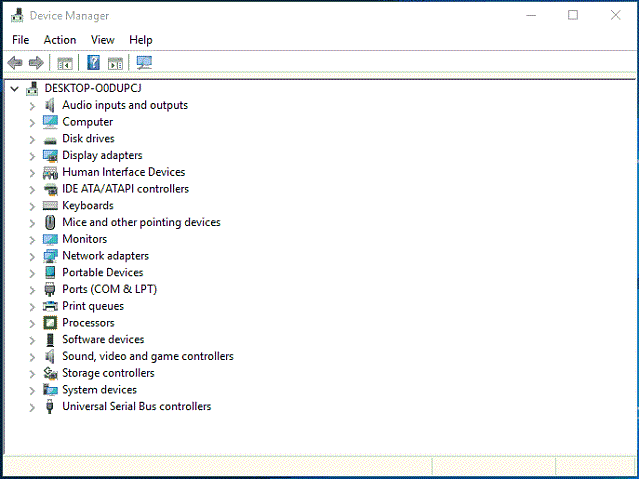Open the File menu
This screenshot has height=479, width=639.
21,40
